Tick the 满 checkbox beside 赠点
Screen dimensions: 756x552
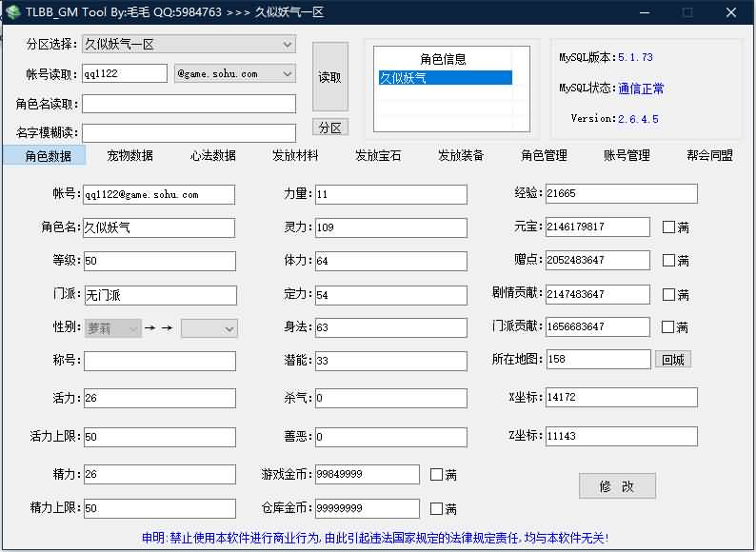[x=668, y=261]
